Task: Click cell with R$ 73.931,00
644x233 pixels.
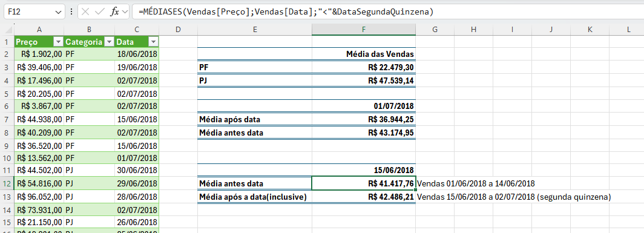Action: [39, 209]
